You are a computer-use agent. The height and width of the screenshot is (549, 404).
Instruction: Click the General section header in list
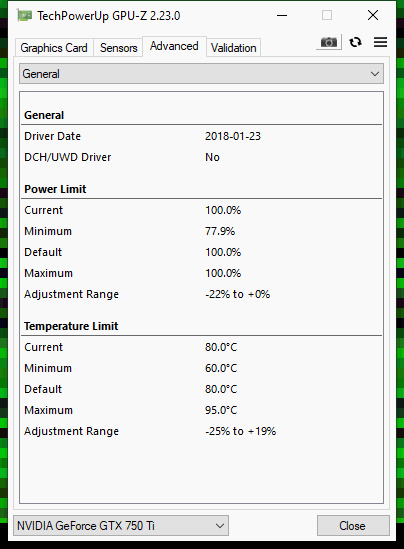pyautogui.click(x=44, y=115)
